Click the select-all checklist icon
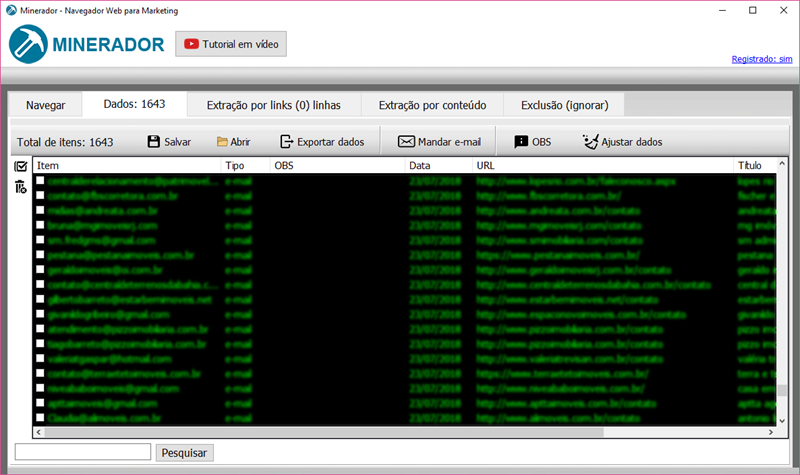800x475 pixels. [x=20, y=166]
